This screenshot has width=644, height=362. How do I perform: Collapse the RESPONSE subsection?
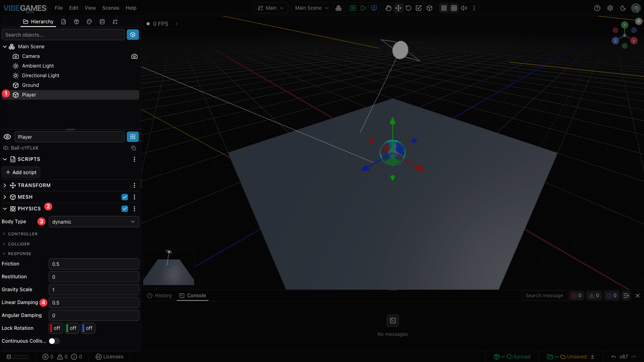point(4,253)
